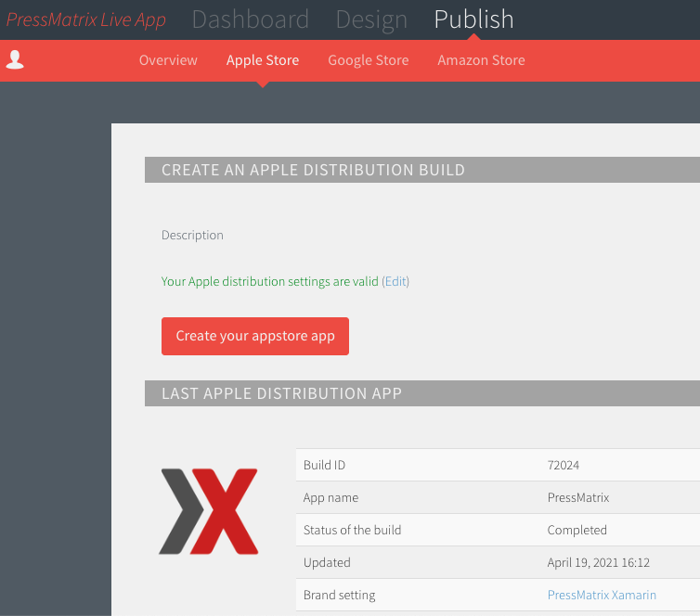Click the 'Last Apple Distribution App' header
This screenshot has height=616, width=700.
click(x=422, y=393)
